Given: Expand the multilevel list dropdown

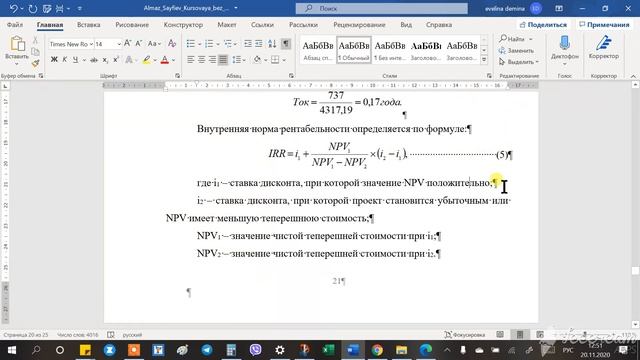Looking at the screenshot, I should pos(236,44).
